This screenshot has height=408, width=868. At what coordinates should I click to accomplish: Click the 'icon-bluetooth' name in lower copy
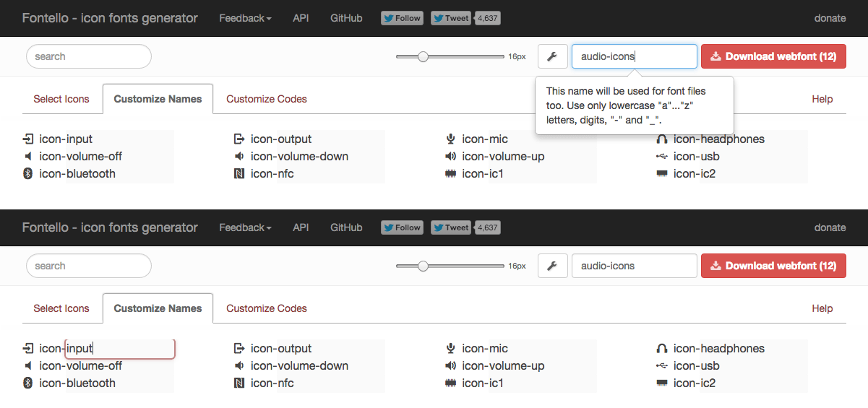click(77, 383)
